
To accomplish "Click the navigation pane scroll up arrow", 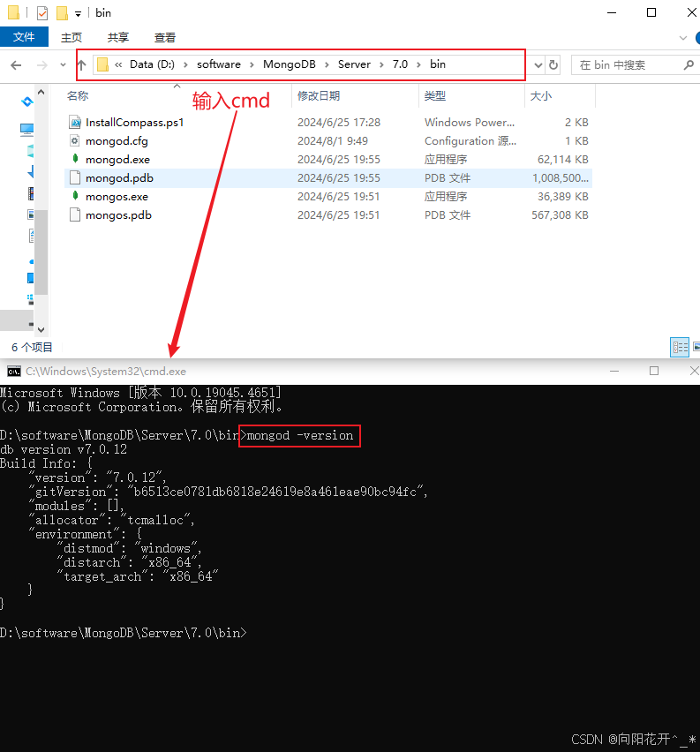I will pyautogui.click(x=41, y=92).
